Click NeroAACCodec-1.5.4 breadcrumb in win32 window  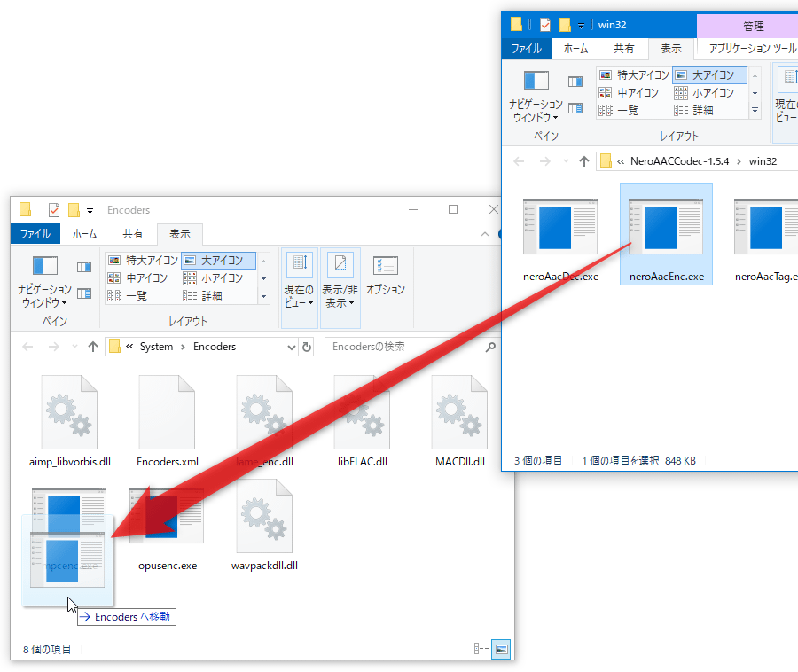679,161
